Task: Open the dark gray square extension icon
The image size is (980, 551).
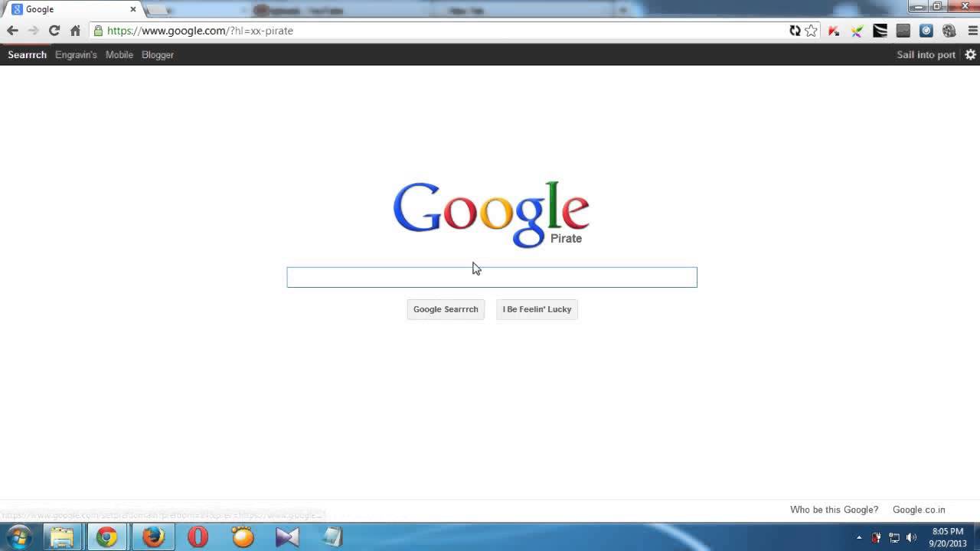Action: click(x=903, y=31)
